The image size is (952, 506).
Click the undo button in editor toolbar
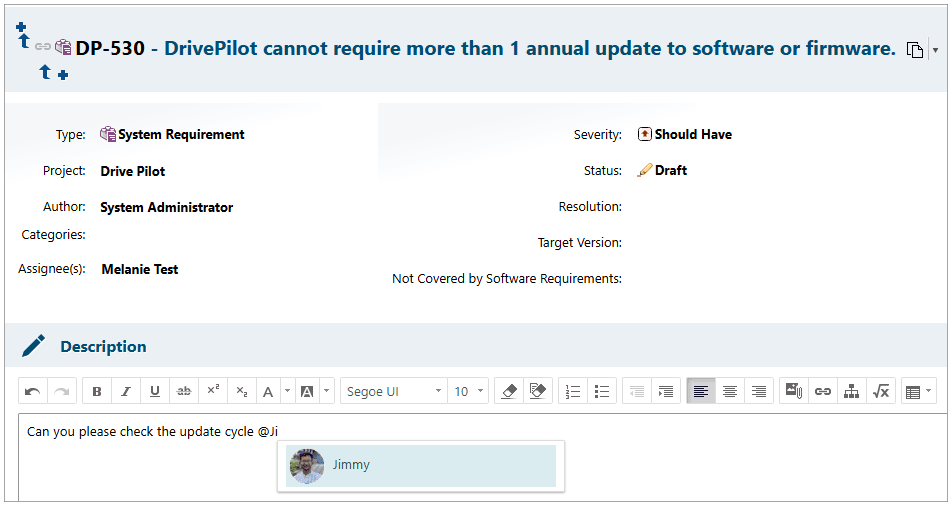click(33, 391)
